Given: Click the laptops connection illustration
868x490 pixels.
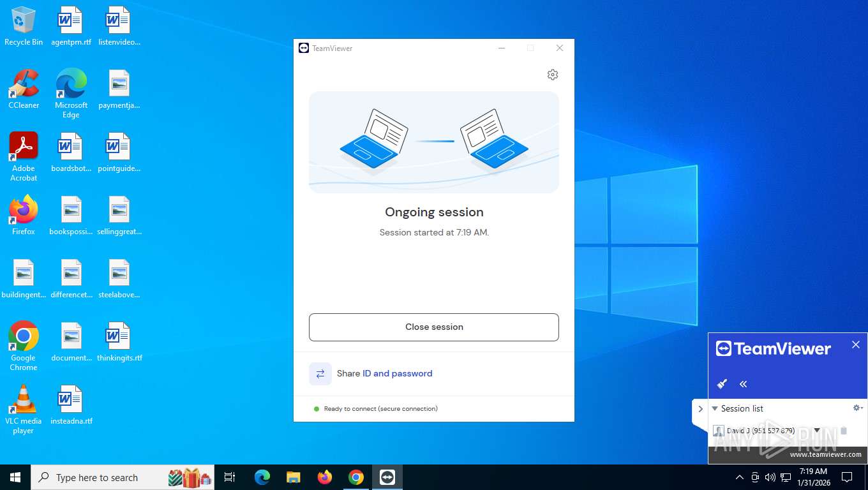Looking at the screenshot, I should [434, 142].
